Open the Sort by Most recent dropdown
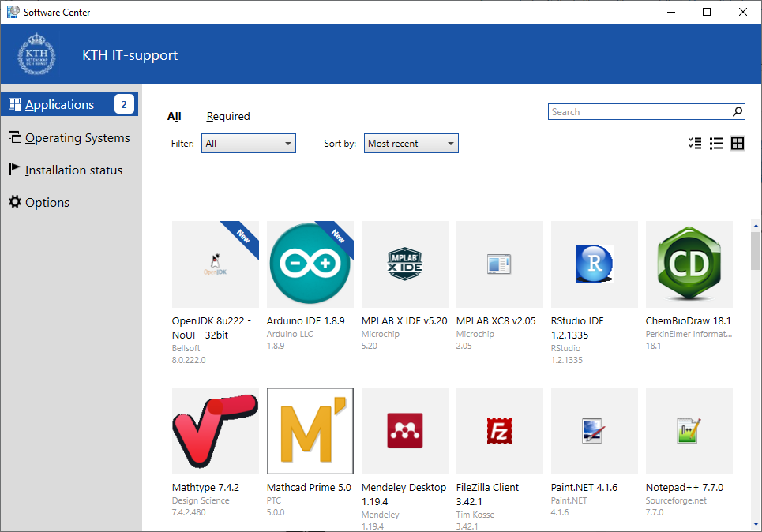Screen dimensions: 762x532 coord(411,144)
